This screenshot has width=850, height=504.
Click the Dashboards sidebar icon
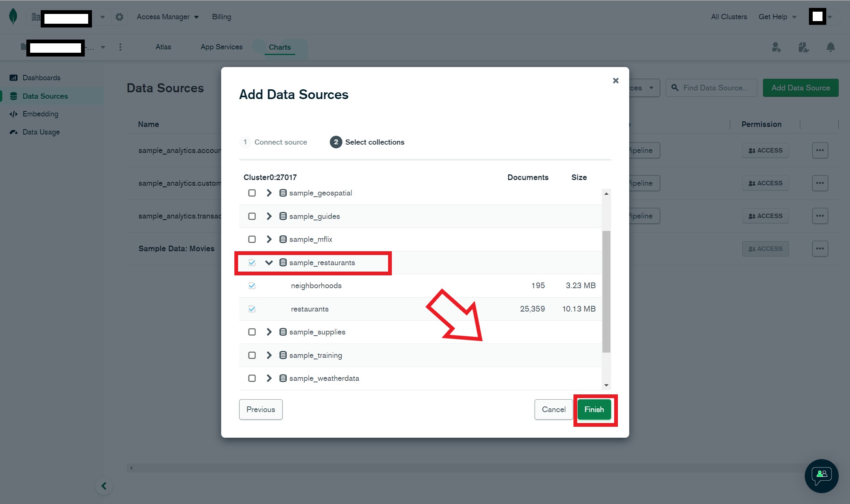click(x=14, y=78)
